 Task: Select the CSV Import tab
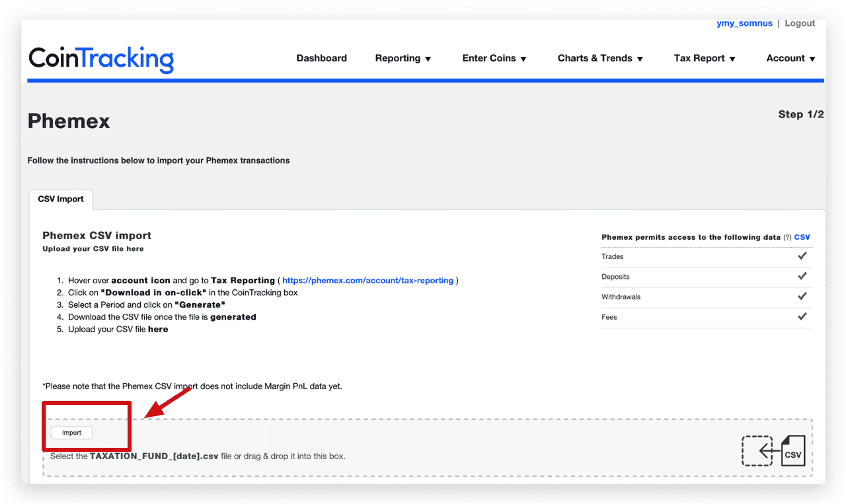click(x=61, y=199)
